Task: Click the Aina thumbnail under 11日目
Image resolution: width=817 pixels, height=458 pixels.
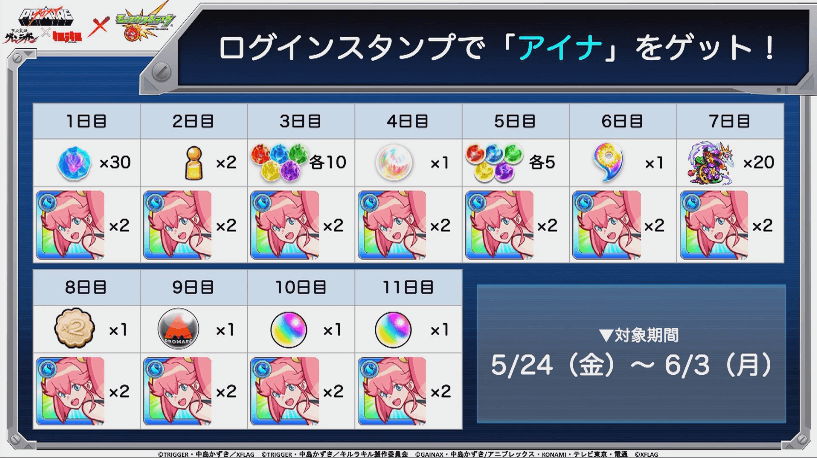Action: [392, 391]
